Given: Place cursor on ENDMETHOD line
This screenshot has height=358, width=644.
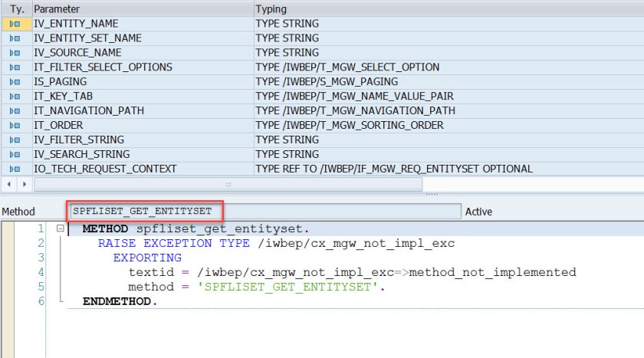Looking at the screenshot, I should [120, 301].
